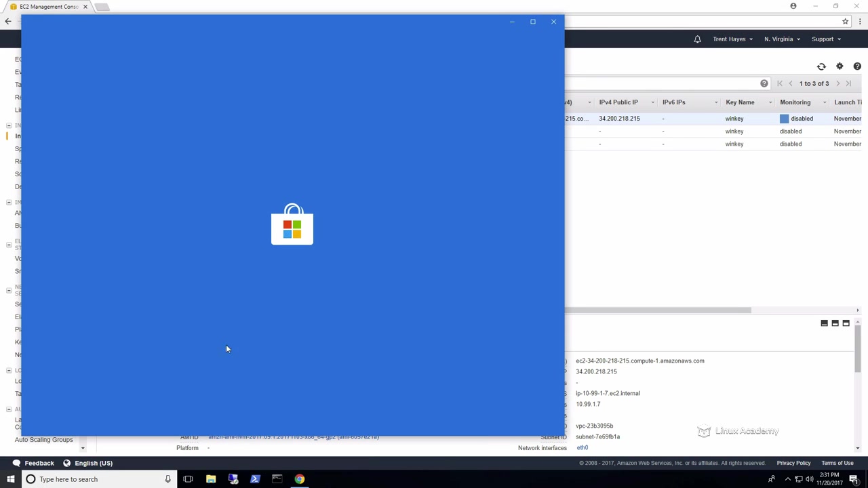This screenshot has height=488, width=868.
Task: Sort by the IPv6 IPs column header
Action: coord(673,102)
